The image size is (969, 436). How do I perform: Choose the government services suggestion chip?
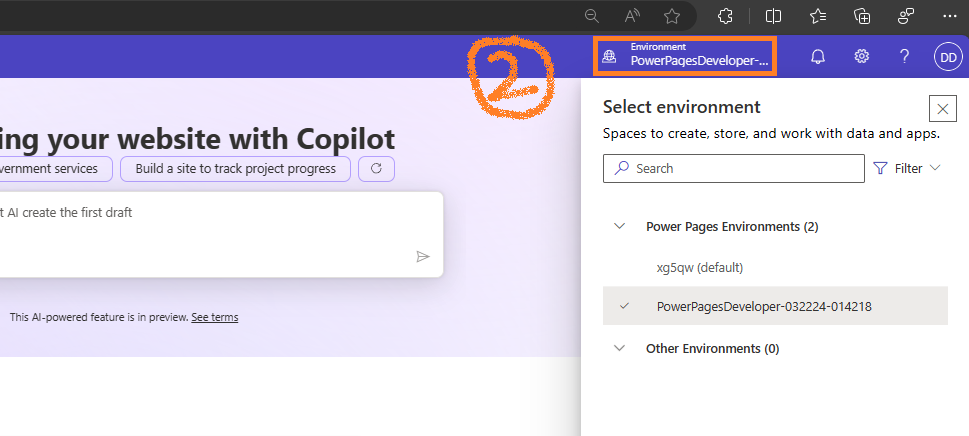56,169
